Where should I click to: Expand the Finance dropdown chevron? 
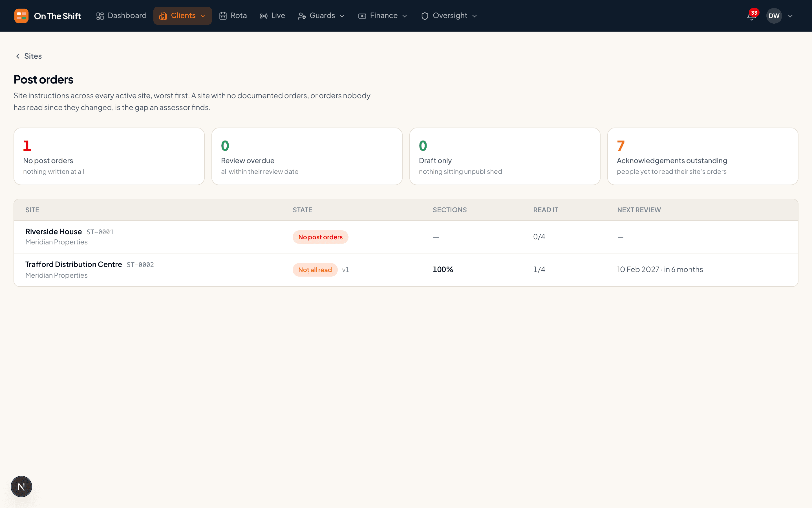pos(405,16)
